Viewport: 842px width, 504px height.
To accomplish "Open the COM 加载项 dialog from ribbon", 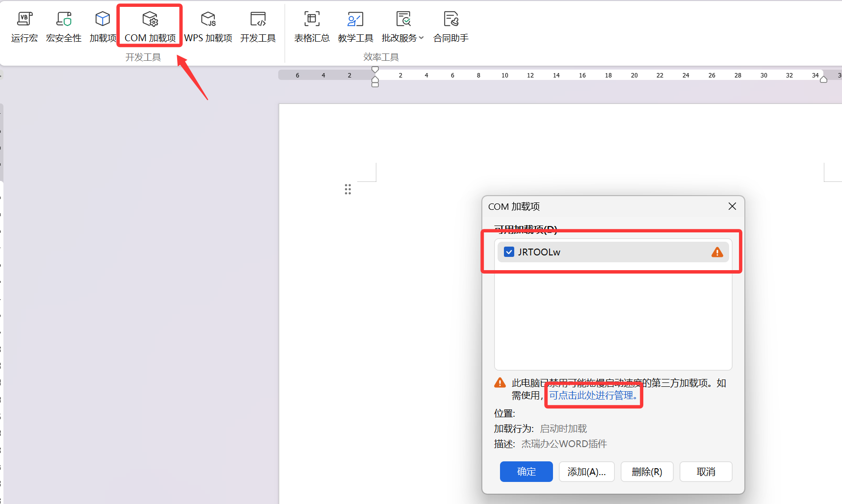I will [150, 27].
